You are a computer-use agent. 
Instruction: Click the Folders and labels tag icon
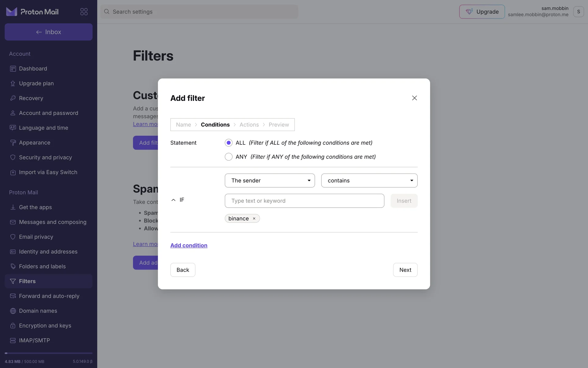point(13,266)
